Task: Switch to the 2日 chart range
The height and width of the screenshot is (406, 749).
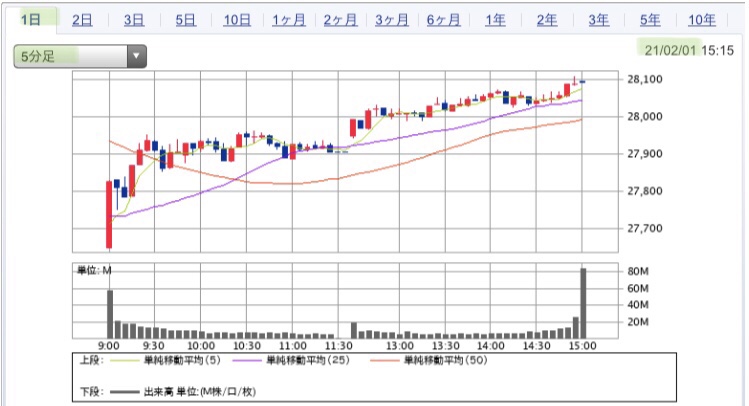Action: (82, 20)
